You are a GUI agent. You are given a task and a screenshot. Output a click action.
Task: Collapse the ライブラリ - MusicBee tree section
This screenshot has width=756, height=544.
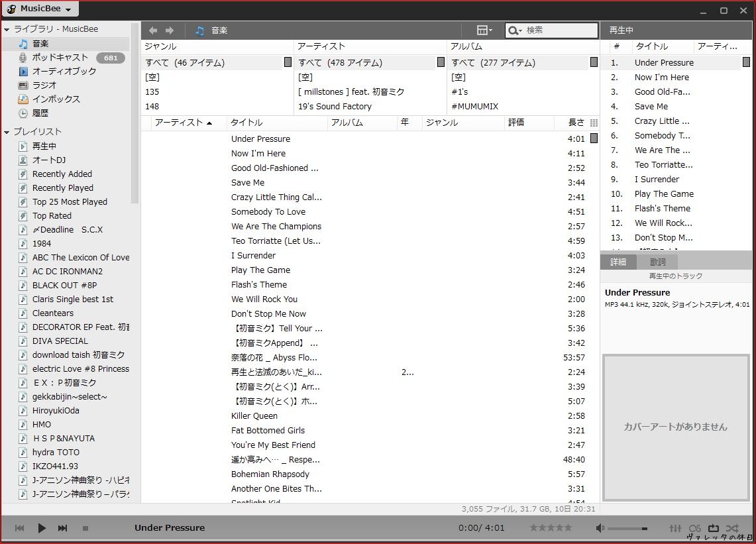point(7,29)
